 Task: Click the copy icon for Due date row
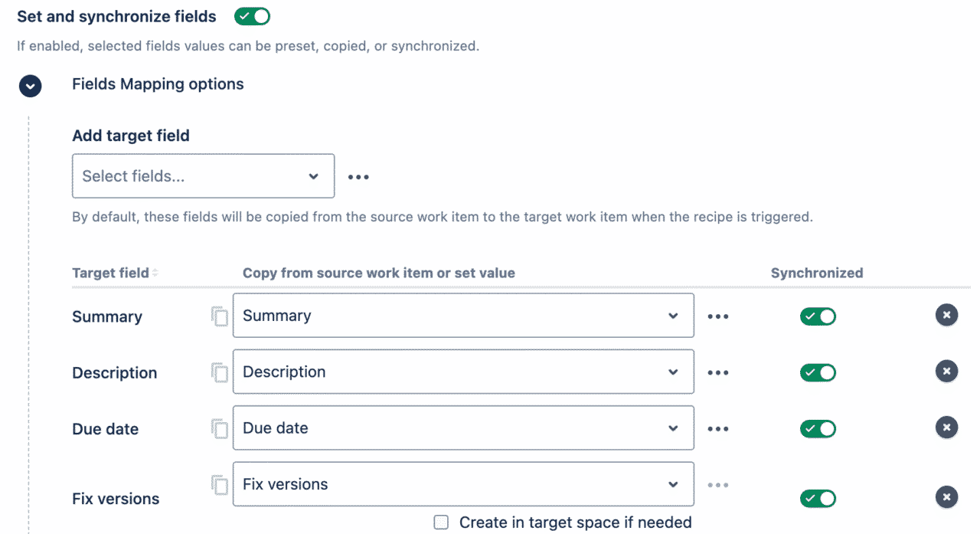220,428
